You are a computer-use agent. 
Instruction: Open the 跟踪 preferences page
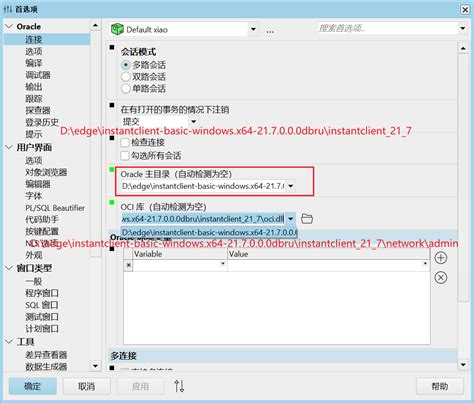(34, 99)
